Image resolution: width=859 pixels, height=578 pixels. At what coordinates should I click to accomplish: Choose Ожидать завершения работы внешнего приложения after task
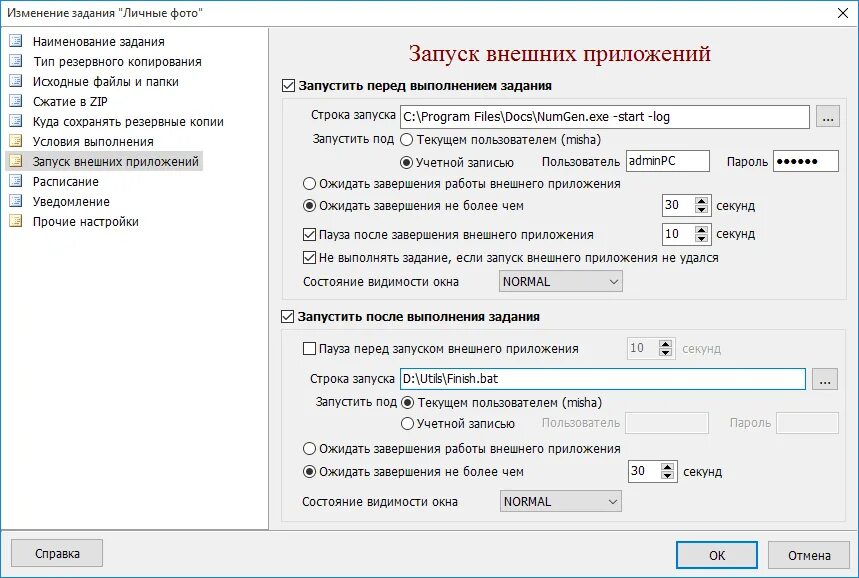310,449
